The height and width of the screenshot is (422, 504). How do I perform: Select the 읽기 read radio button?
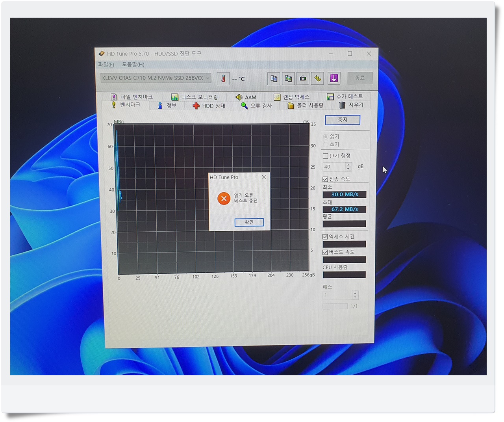coord(326,137)
